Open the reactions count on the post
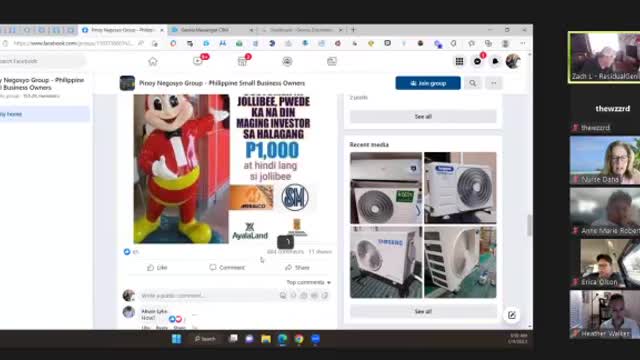Image resolution: width=640 pixels, height=360 pixels. (131, 252)
